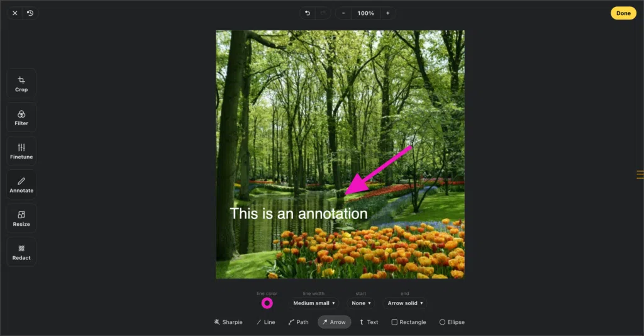
Task: Click the orange handle on the right edge
Action: click(x=640, y=174)
